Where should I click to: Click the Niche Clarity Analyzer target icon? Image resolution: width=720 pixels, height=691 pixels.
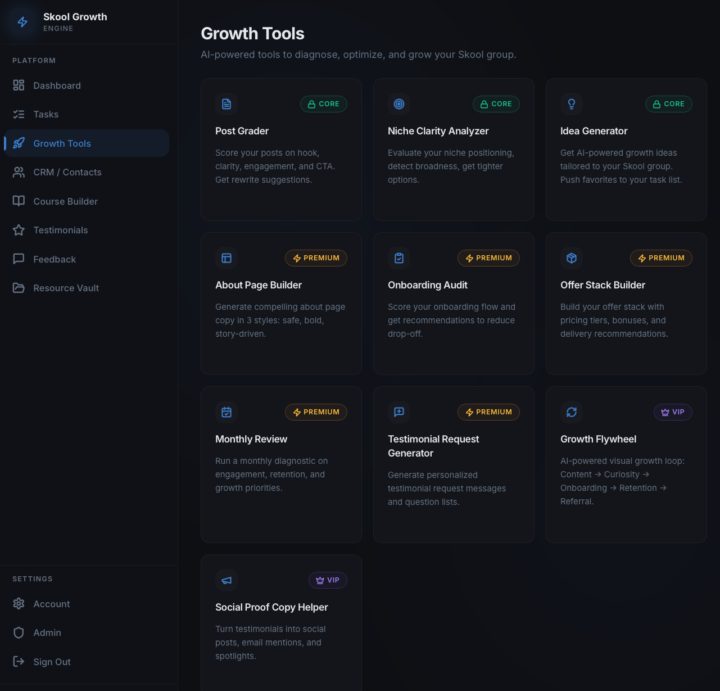click(399, 104)
